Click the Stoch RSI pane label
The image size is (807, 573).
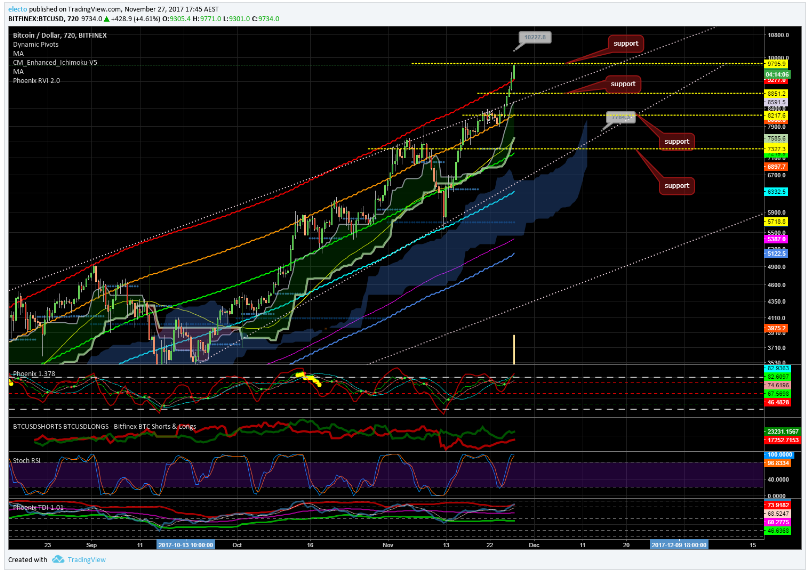[26, 460]
